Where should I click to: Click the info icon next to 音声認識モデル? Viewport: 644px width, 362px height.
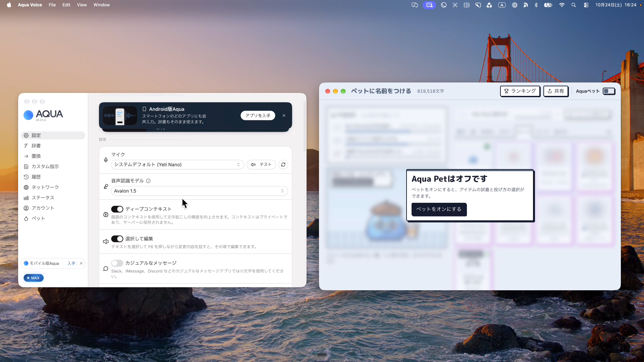click(148, 181)
